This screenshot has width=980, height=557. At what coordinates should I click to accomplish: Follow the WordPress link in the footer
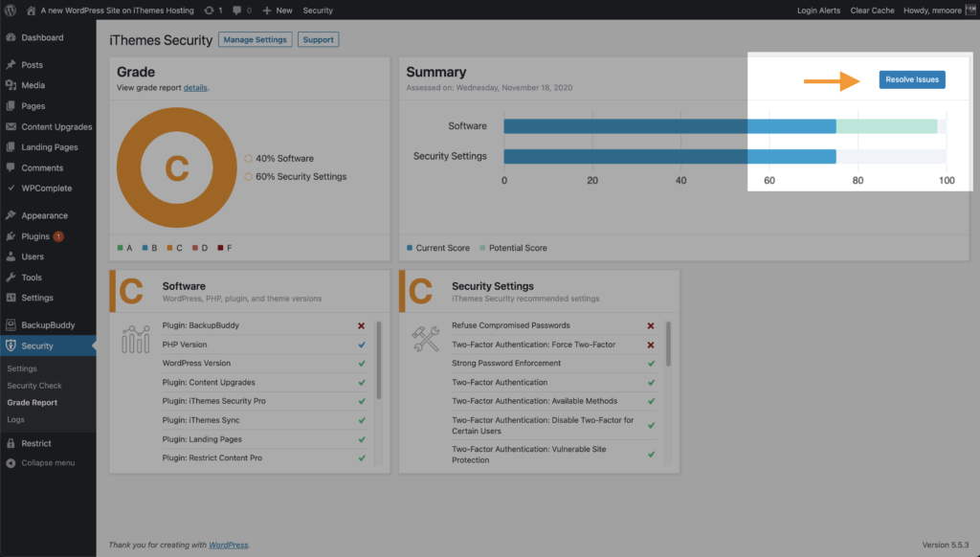[228, 546]
